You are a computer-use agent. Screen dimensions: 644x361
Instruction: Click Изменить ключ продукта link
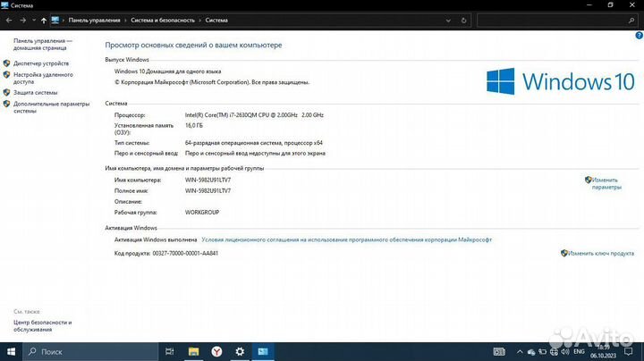click(601, 254)
